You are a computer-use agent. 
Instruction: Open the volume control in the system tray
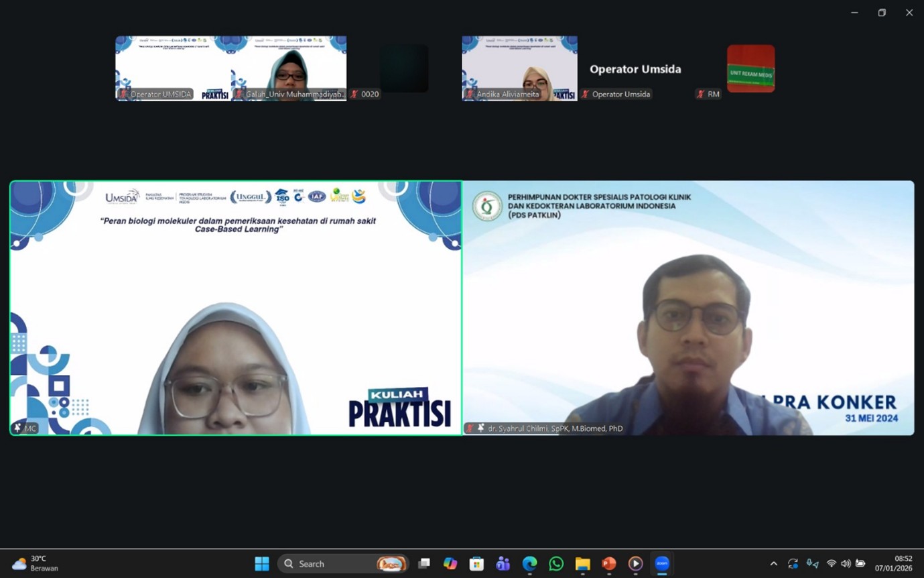pos(846,564)
